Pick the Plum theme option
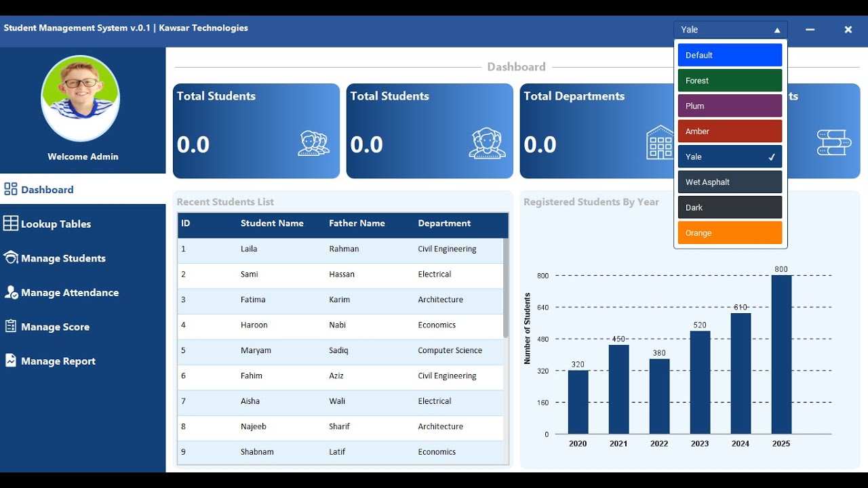The image size is (868, 488). pyautogui.click(x=730, y=106)
